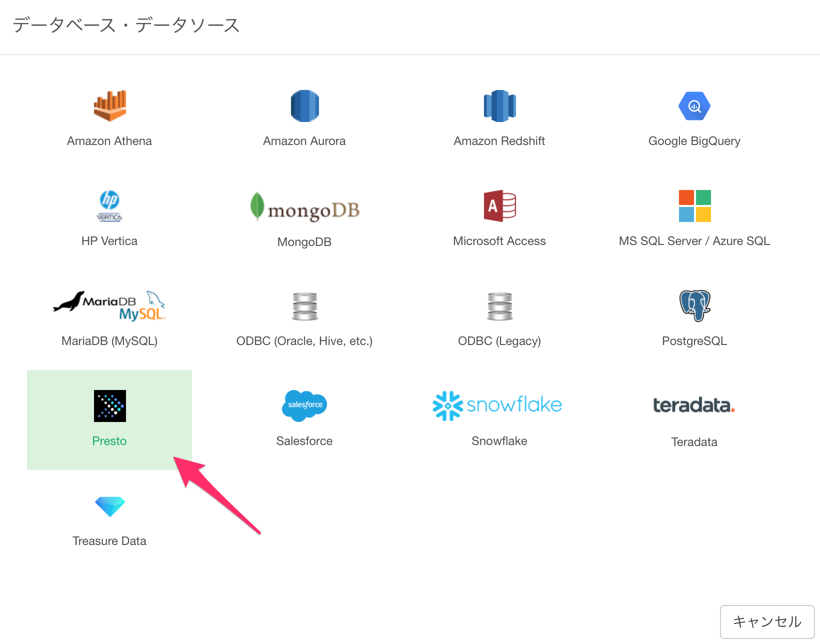The height and width of the screenshot is (644, 820).
Task: Select the ODBC (Oracle, Hive) database icon
Action: pyautogui.click(x=304, y=306)
